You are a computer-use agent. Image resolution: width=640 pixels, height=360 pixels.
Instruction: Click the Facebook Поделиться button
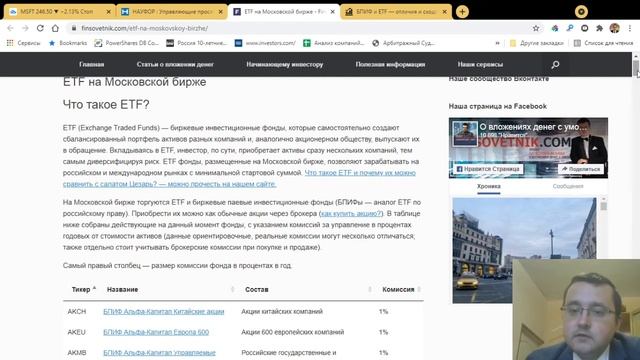(x=581, y=169)
